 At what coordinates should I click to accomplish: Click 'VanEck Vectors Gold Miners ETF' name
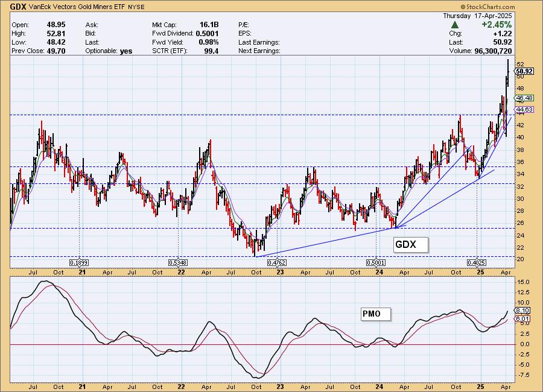coord(77,7)
